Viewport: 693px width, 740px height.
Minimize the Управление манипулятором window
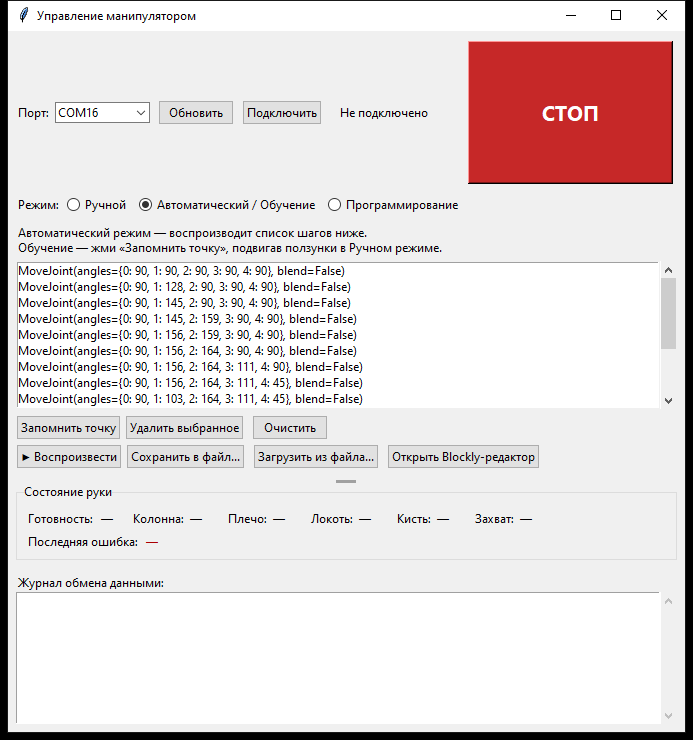tap(571, 16)
